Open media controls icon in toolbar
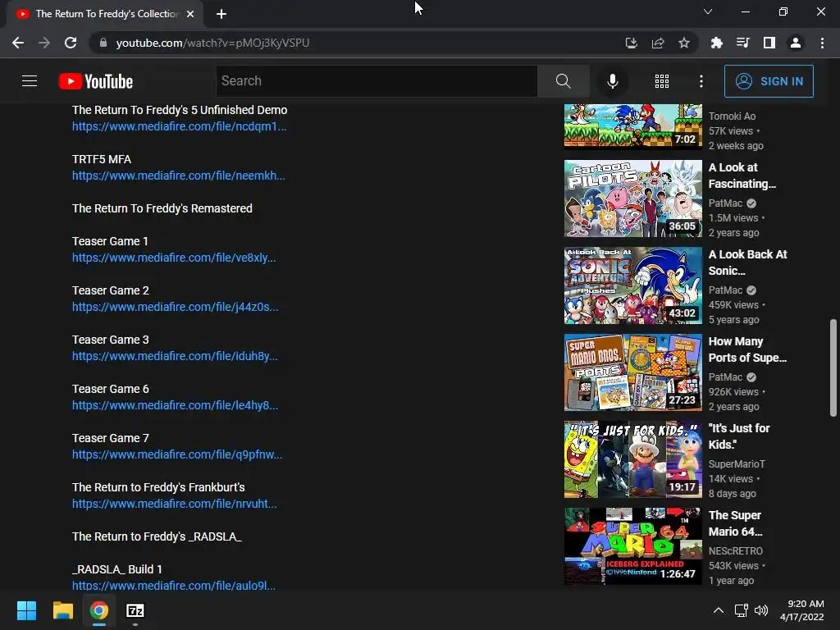This screenshot has width=840, height=630. (743, 43)
